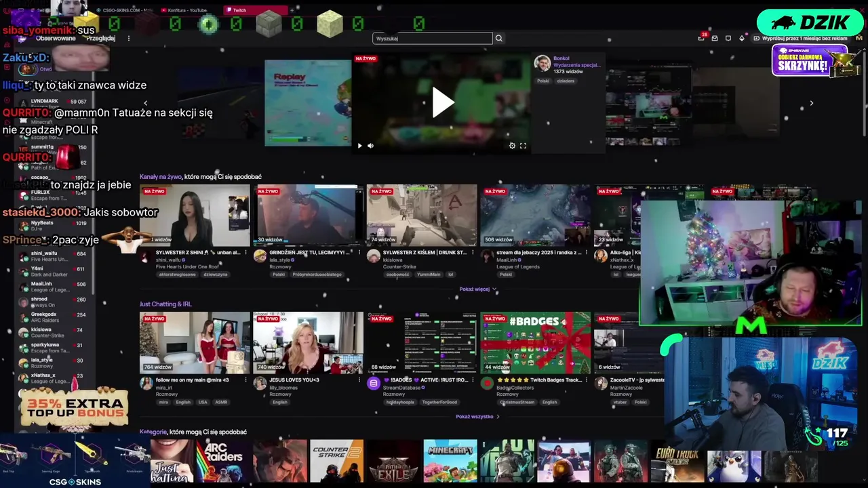Click the Próbyrekorduosobistego tag
The height and width of the screenshot is (488, 868).
point(318,274)
